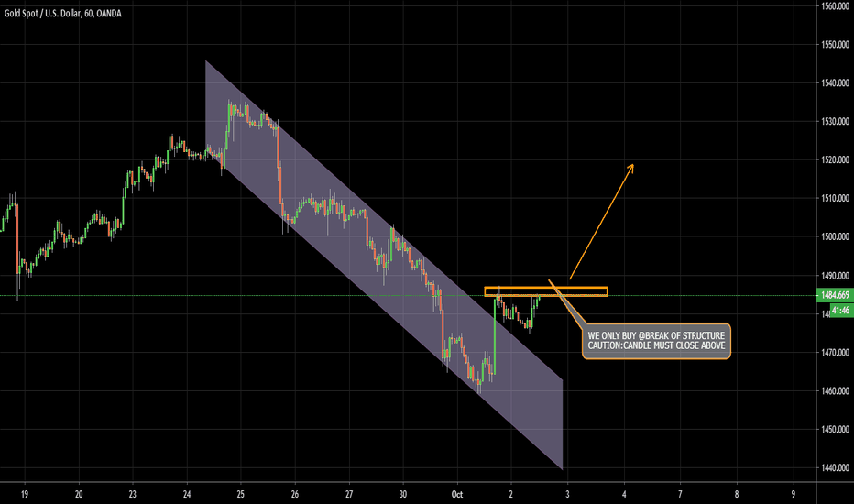This screenshot has height=504, width=854.
Task: Click the 1490.000 price axis label
Action: (835, 276)
